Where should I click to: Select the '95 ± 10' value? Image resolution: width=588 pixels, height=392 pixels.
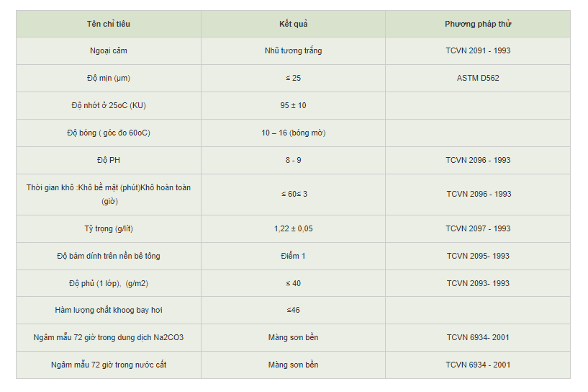point(293,105)
